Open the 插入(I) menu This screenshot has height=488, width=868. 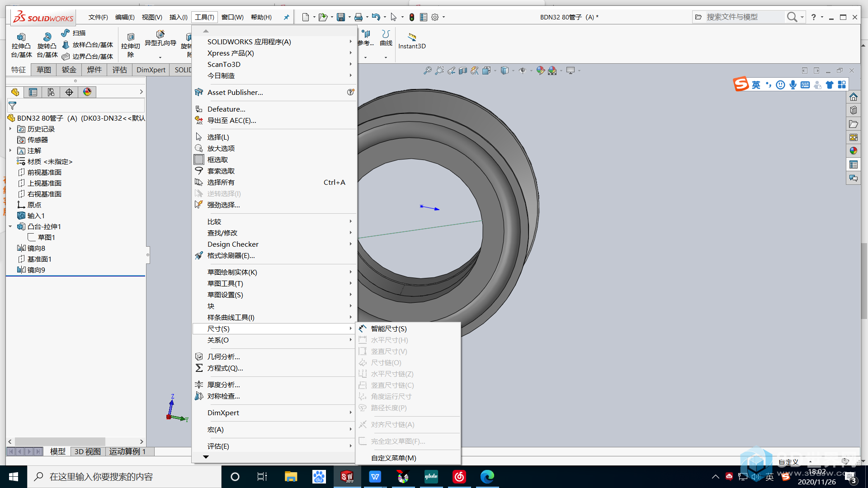(x=178, y=17)
